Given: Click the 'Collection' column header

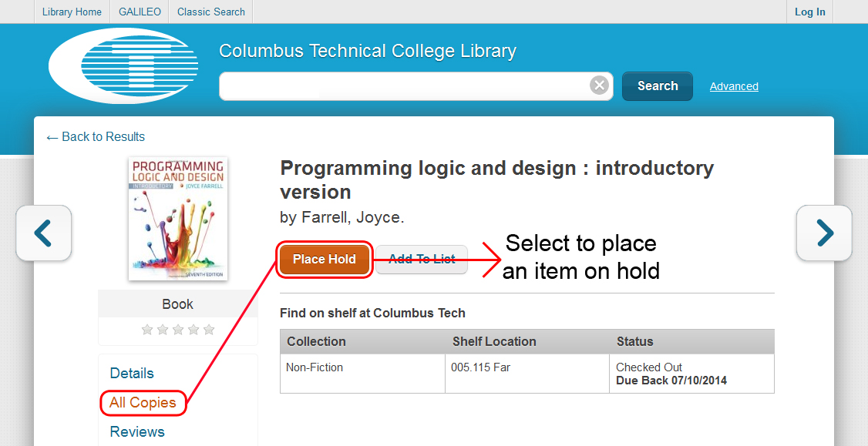Looking at the screenshot, I should click(316, 341).
